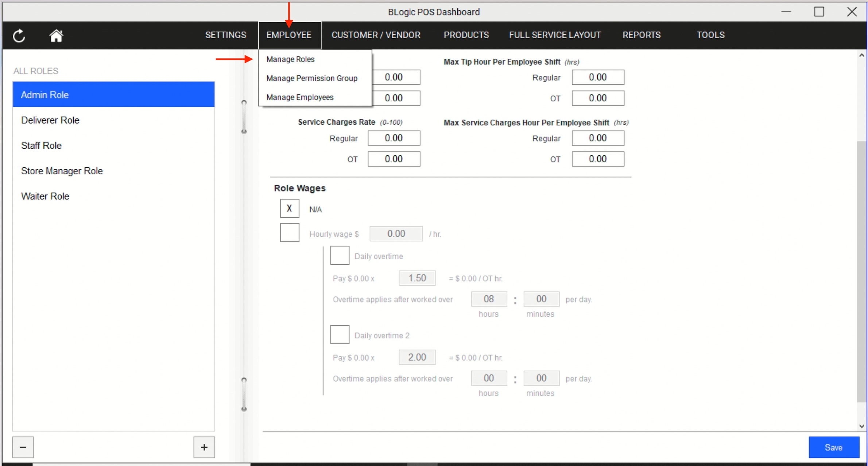Screen dimensions: 868x466
Task: Select Store Manager Role in list
Action: coord(62,171)
